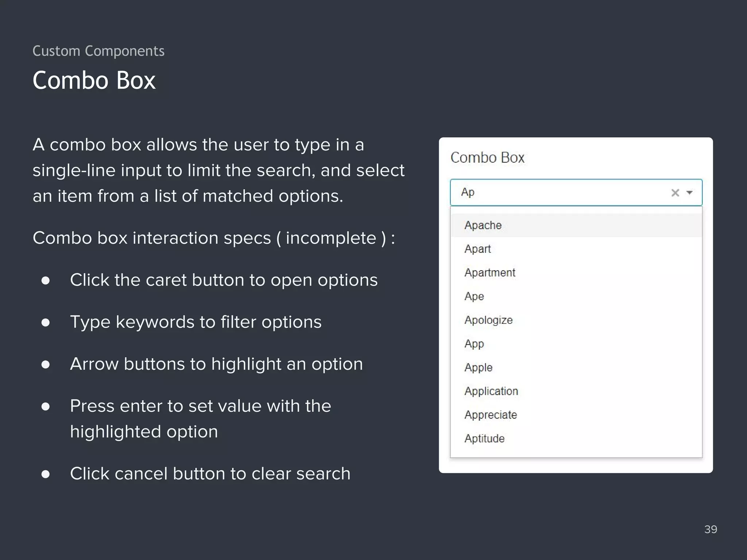747x560 pixels.
Task: Click the large "Combo Box" slide heading
Action: (x=94, y=80)
